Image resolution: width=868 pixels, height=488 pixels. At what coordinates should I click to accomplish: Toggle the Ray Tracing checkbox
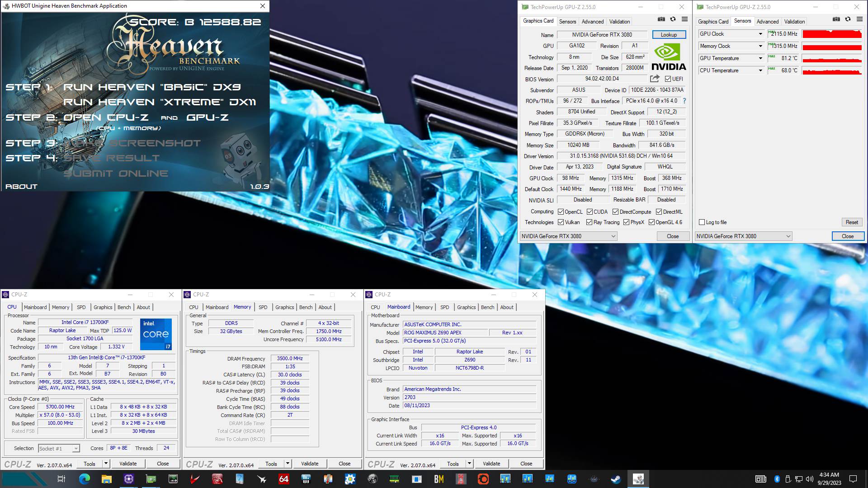click(x=589, y=222)
